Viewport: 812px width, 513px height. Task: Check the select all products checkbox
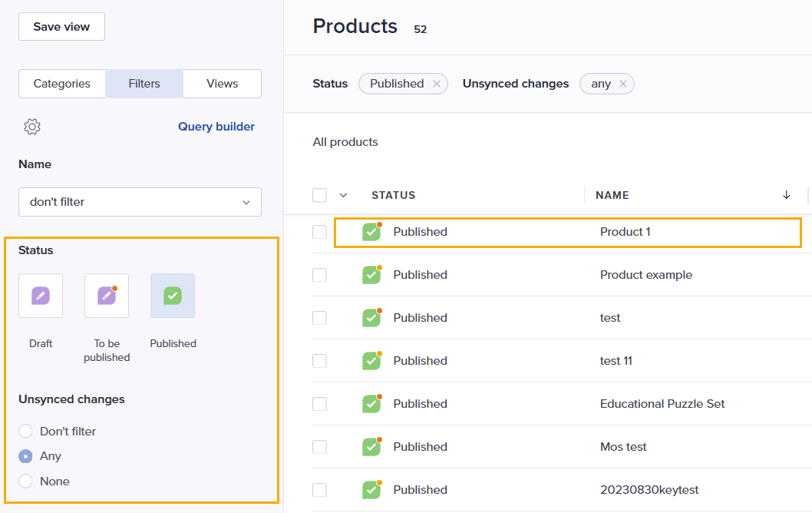coord(319,195)
